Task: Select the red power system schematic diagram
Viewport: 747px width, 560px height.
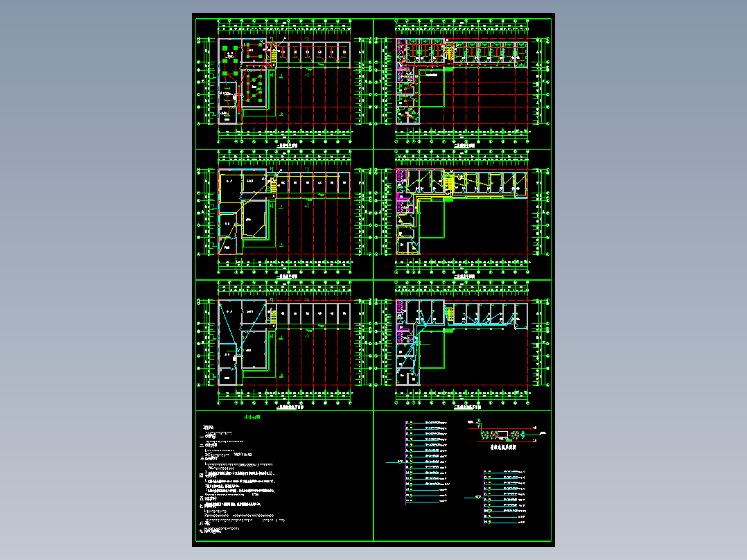Action: 507,431
